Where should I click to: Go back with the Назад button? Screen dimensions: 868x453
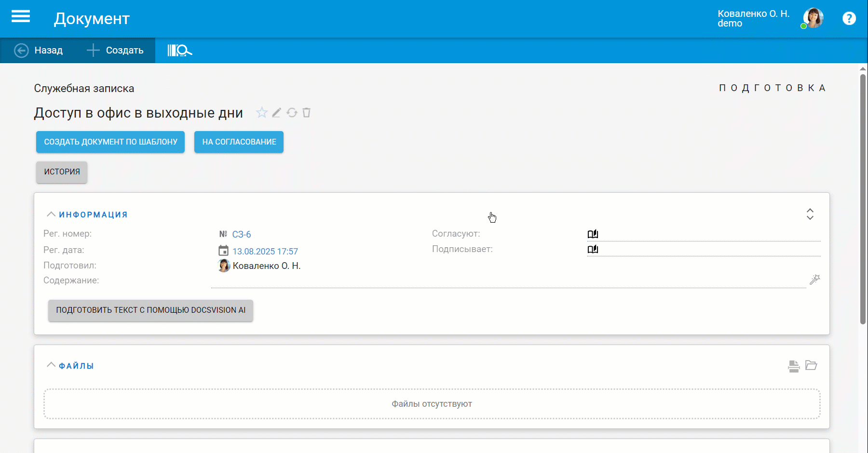(39, 50)
